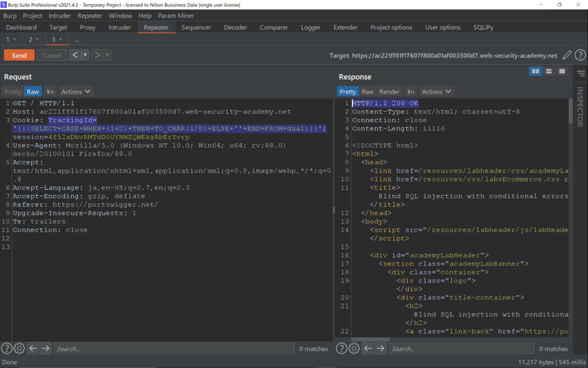
Task: Go forward to next request in history
Action: [97, 55]
